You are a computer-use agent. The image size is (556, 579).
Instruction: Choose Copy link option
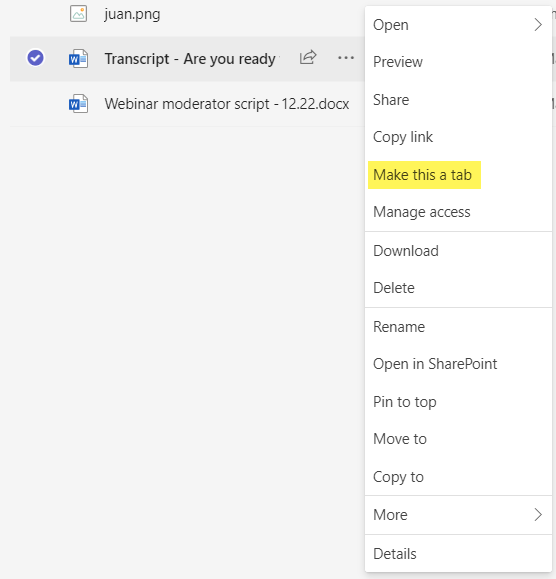coord(403,137)
